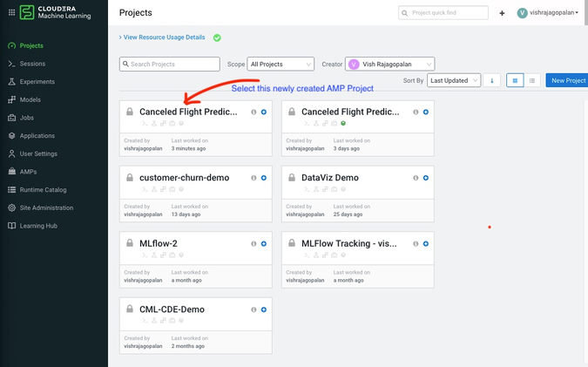Viewport: 588px width, 367px height.
Task: Click the plus icon beside quick find
Action: [502, 13]
